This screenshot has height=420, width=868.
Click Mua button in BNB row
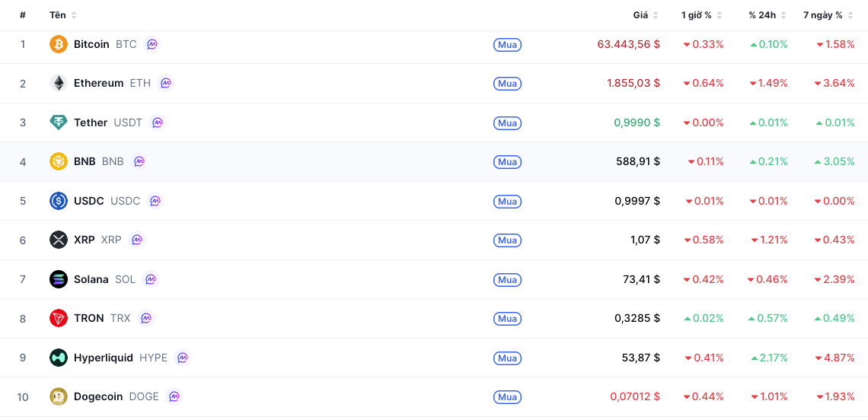pos(507,162)
